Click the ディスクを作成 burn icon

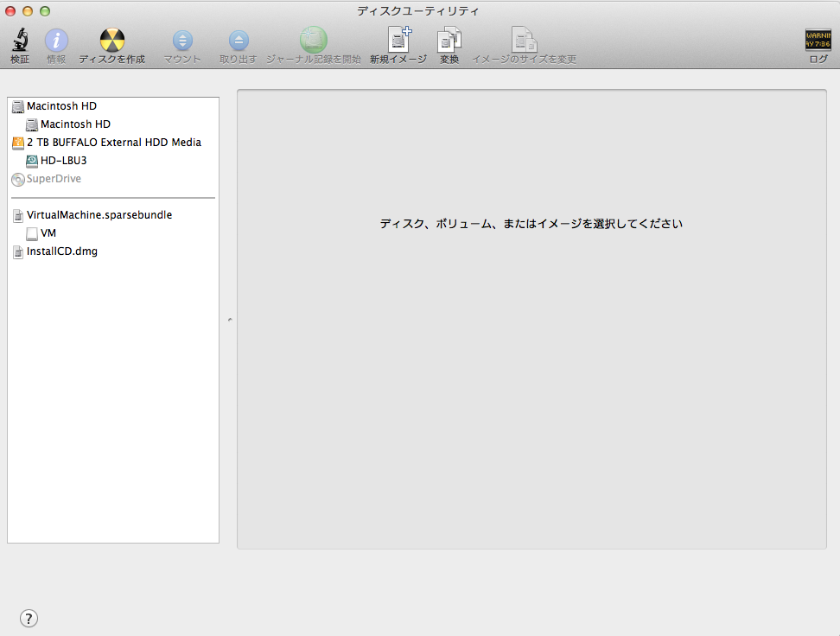click(112, 41)
